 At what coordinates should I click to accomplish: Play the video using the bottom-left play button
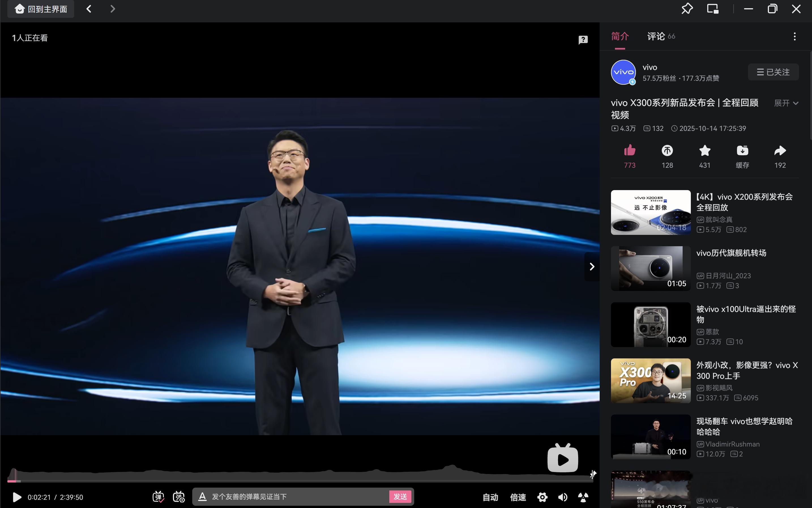[x=17, y=497]
